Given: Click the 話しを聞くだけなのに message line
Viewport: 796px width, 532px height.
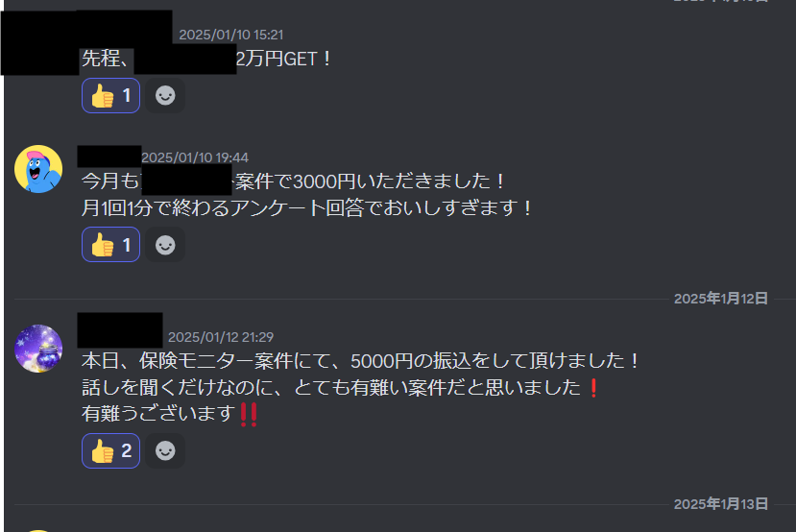Looking at the screenshot, I should [341, 387].
